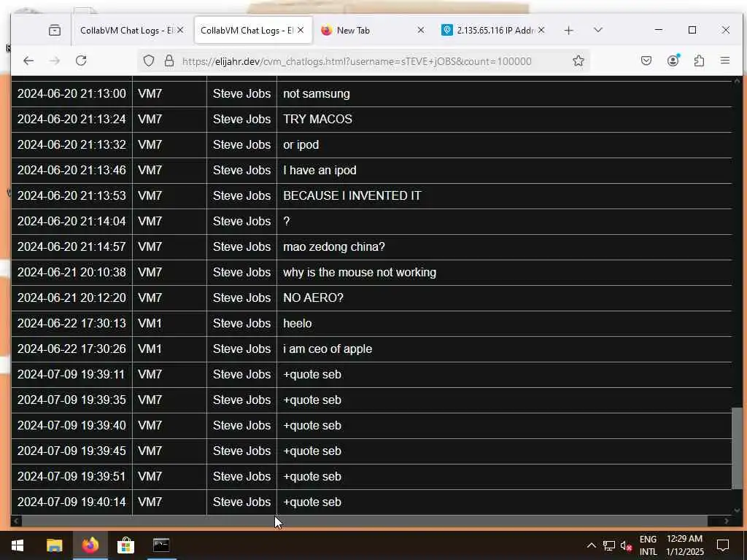Open the clock showing 12:29 AM
Screen dimensions: 747x560
click(x=684, y=545)
